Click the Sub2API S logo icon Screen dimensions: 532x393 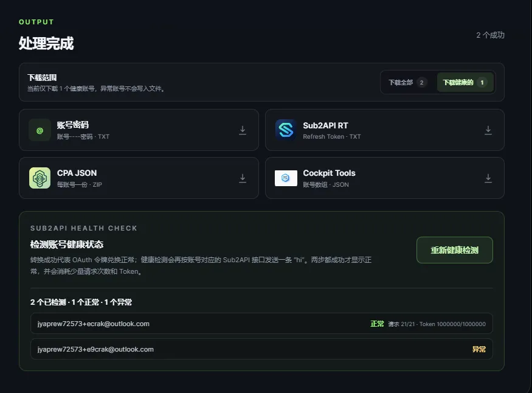point(286,130)
